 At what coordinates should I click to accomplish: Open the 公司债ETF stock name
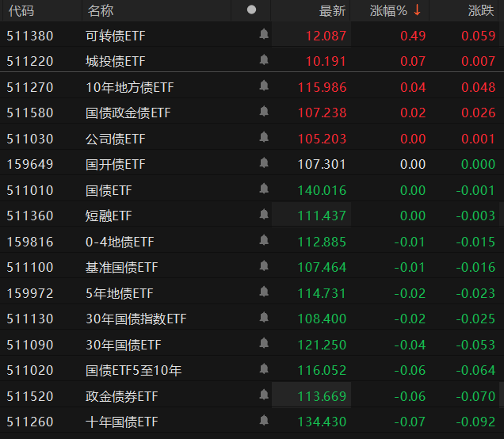(x=116, y=139)
